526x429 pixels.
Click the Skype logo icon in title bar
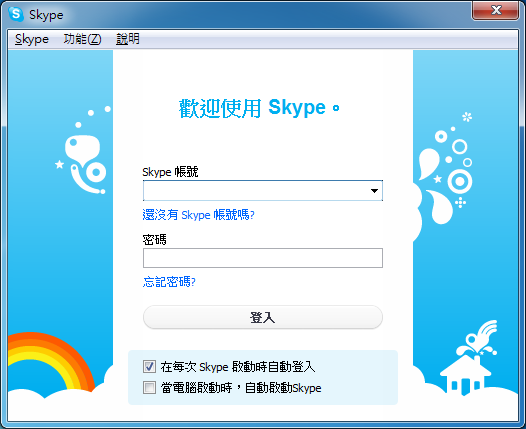tap(16, 14)
